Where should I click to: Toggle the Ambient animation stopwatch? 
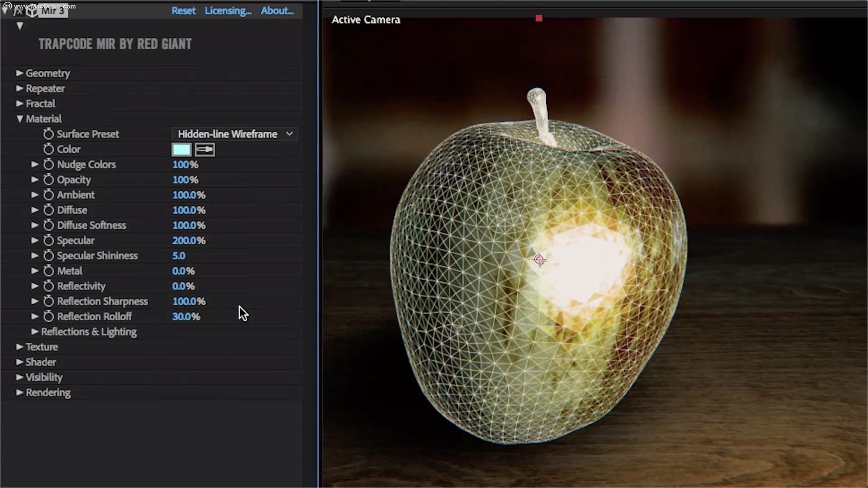tap(48, 195)
